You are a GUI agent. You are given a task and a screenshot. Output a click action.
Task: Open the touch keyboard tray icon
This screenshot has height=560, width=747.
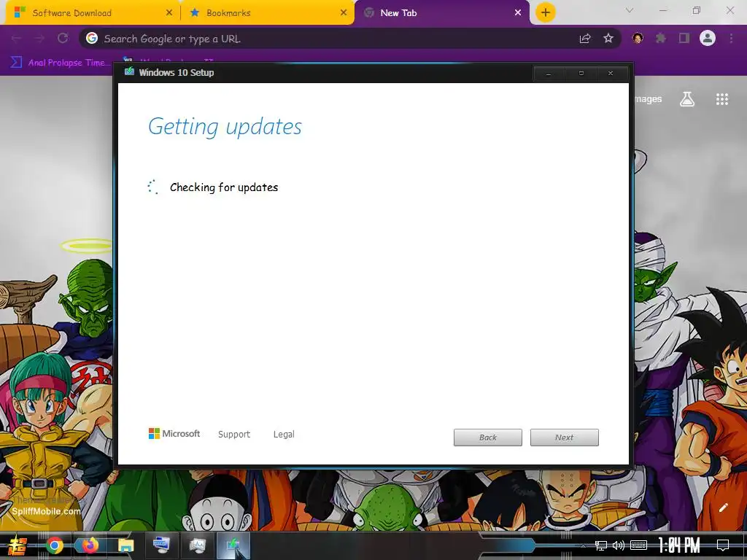tap(638, 545)
